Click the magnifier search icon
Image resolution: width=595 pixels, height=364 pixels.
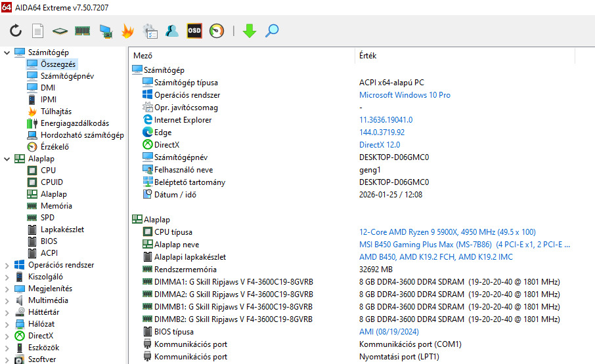click(272, 31)
